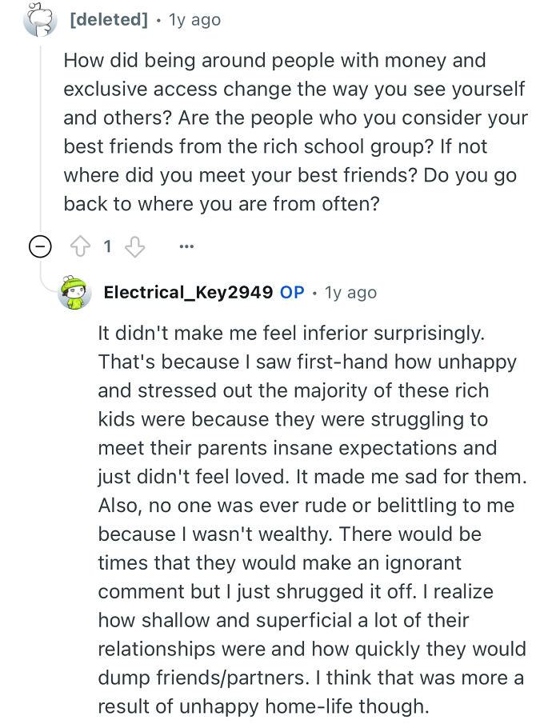Open the three-dot more options menu
This screenshot has height=728, width=560.
pos(186,247)
